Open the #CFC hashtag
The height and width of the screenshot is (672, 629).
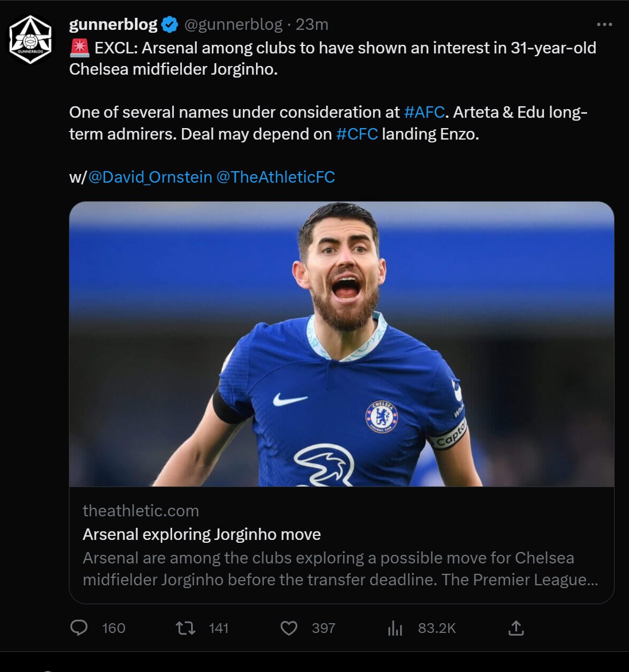356,134
